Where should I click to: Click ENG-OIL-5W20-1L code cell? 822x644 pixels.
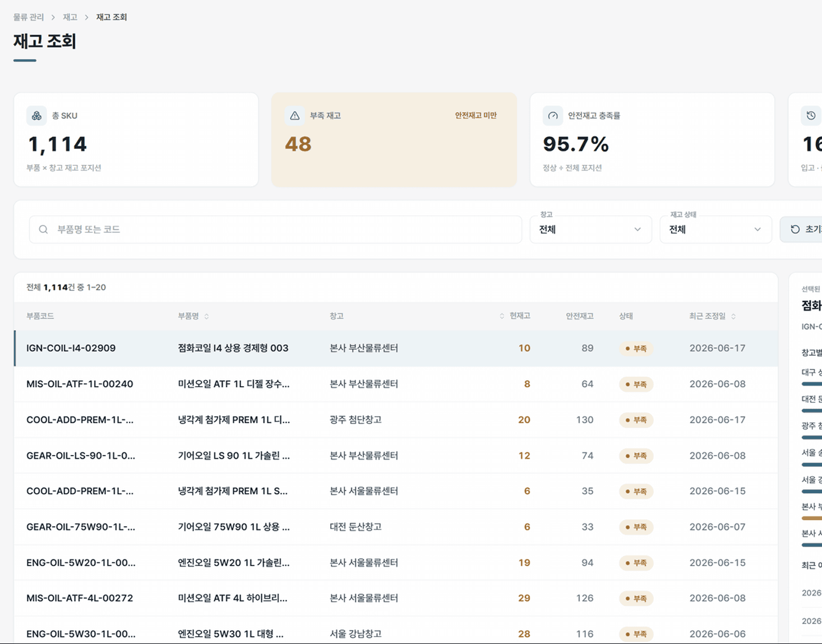[81, 563]
